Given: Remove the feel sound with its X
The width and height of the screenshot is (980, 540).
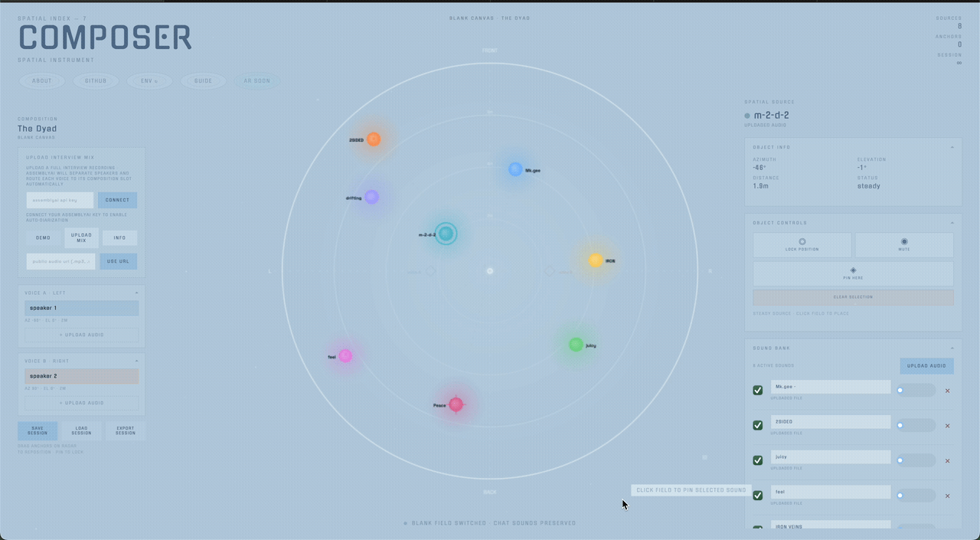Looking at the screenshot, I should [x=947, y=496].
